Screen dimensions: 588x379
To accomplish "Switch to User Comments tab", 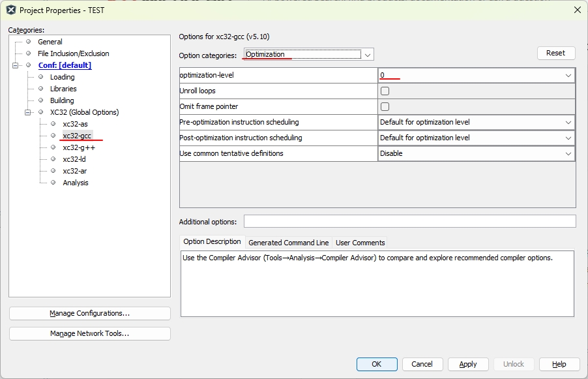I will click(360, 243).
